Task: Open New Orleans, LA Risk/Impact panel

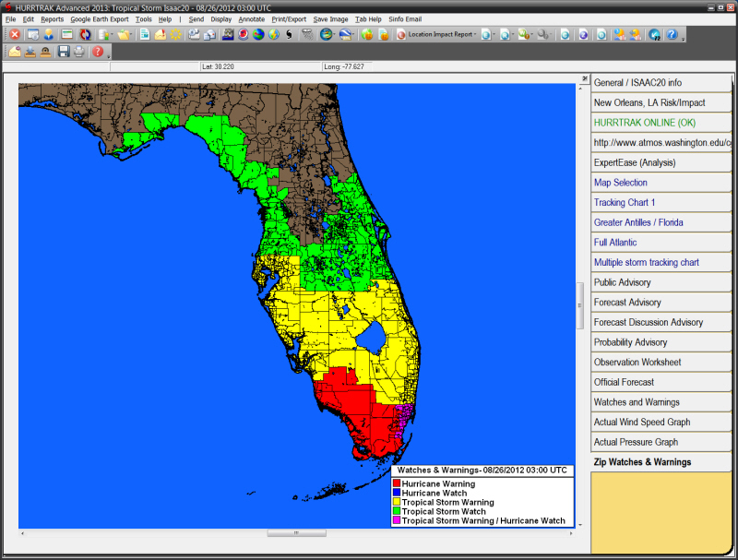Action: point(661,102)
